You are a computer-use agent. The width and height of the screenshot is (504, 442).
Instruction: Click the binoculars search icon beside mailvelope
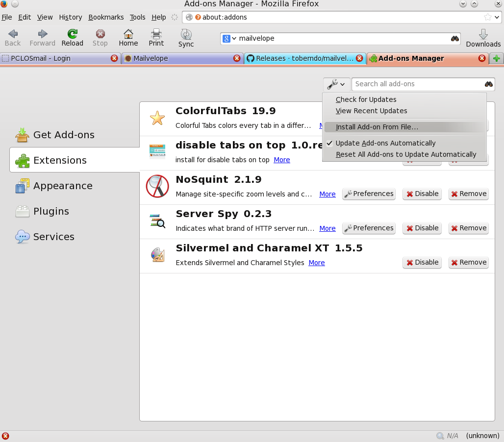pos(454,39)
